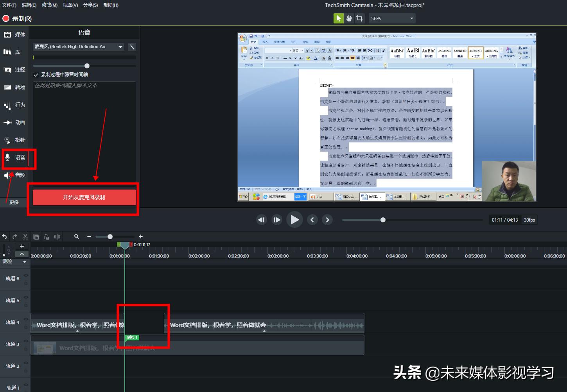Open the microphone device dropdown

click(120, 47)
